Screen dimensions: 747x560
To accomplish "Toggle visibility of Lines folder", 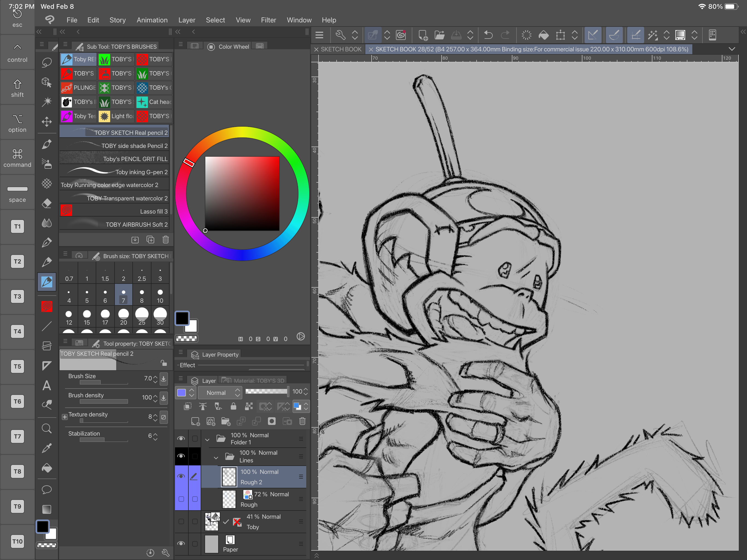I will pos(181,456).
